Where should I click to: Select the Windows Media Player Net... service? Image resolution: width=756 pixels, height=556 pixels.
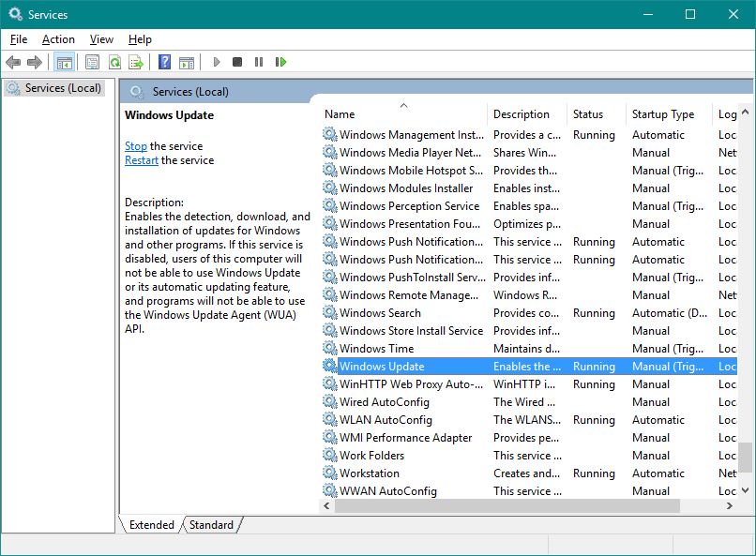point(410,153)
